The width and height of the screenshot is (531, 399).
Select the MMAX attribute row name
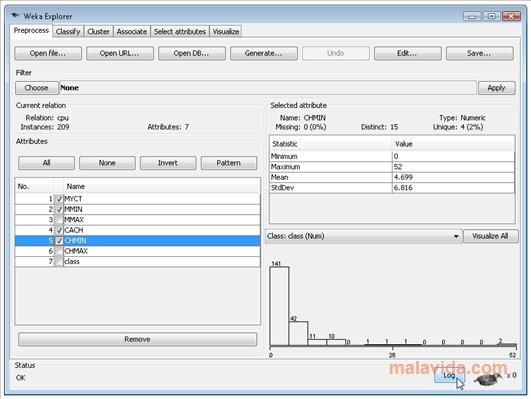[x=74, y=220]
